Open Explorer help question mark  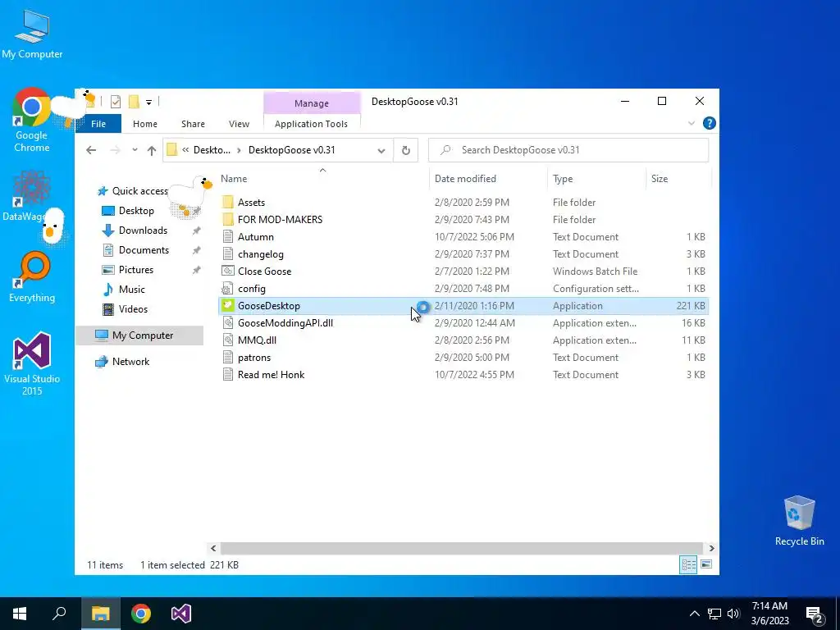pos(710,123)
